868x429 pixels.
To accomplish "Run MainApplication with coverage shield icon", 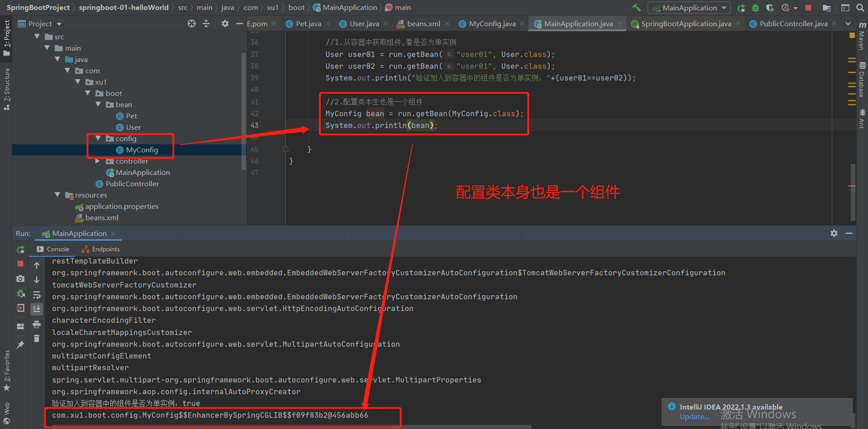I will coord(770,8).
